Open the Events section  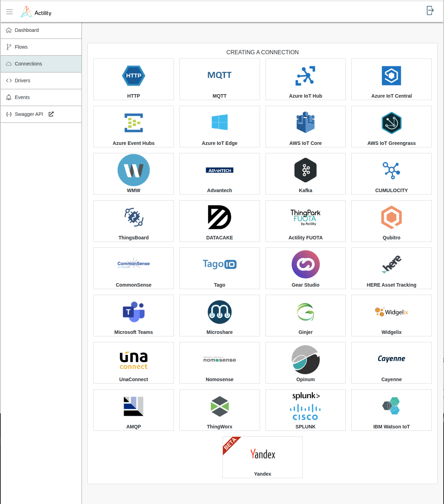coord(41,97)
